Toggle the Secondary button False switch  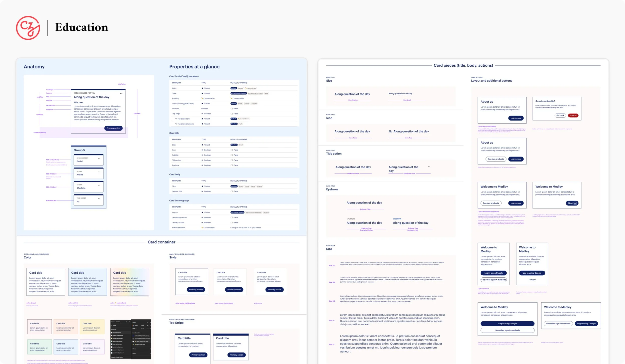click(x=232, y=217)
